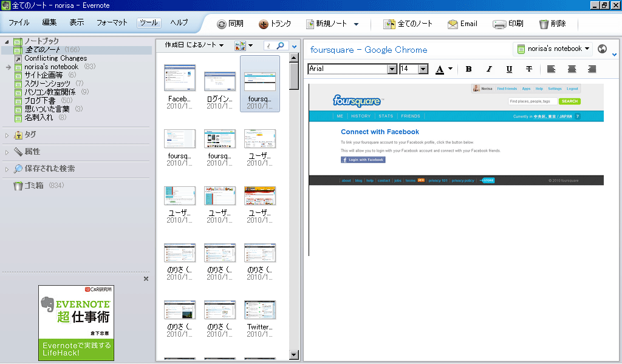Toggle bold formatting
Image resolution: width=622 pixels, height=364 pixels.
pyautogui.click(x=468, y=69)
